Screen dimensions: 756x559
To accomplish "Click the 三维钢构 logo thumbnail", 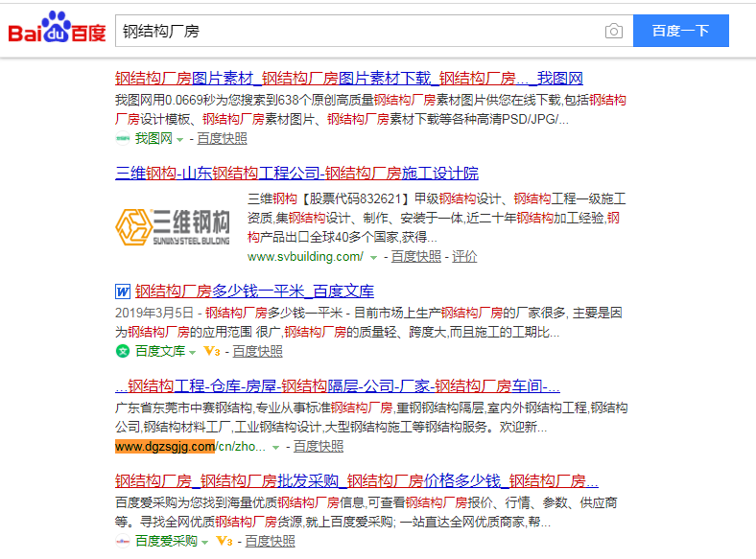I will coord(173,227).
